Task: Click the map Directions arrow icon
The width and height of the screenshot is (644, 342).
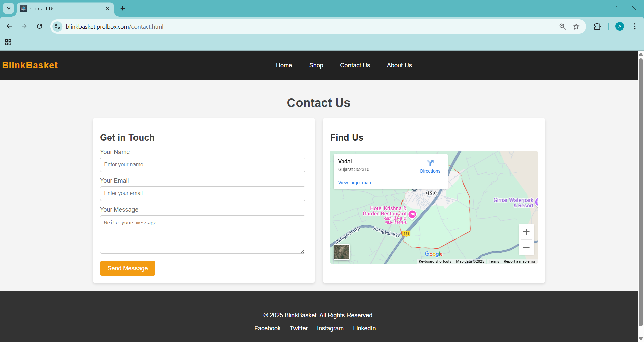Action: coord(430,163)
